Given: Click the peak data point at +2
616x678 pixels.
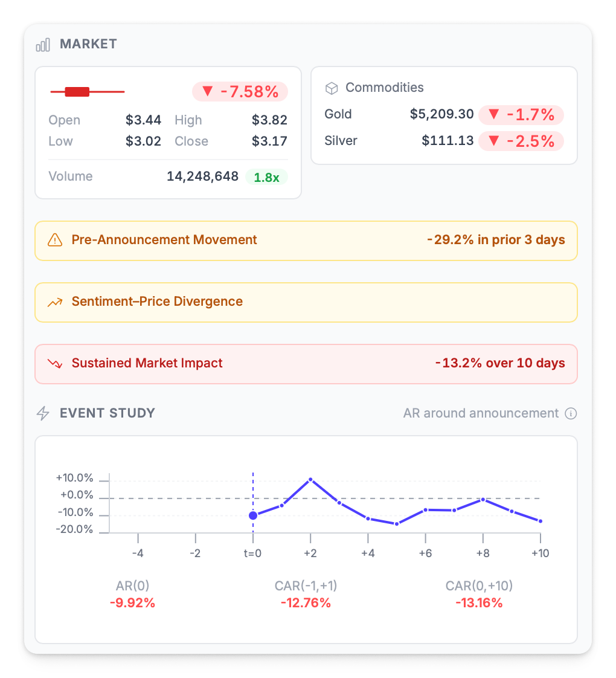Looking at the screenshot, I should coord(310,479).
